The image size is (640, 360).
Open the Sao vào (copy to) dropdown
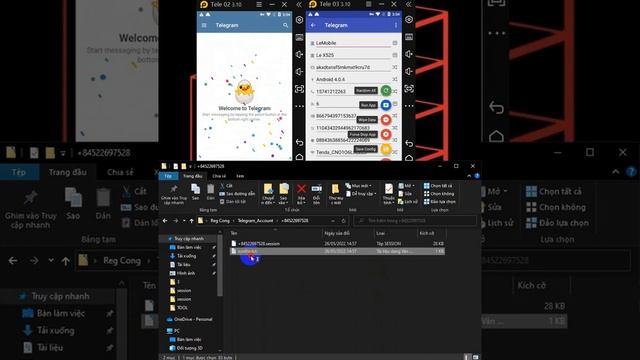(284, 193)
